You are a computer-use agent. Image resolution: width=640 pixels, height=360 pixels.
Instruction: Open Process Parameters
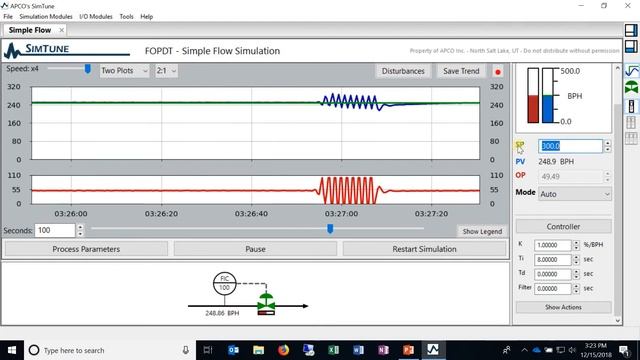86,249
